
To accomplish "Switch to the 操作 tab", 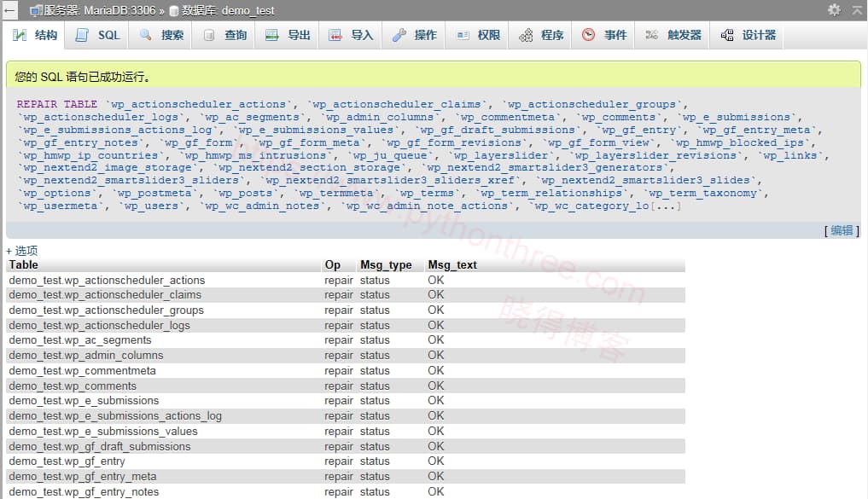I will (414, 36).
